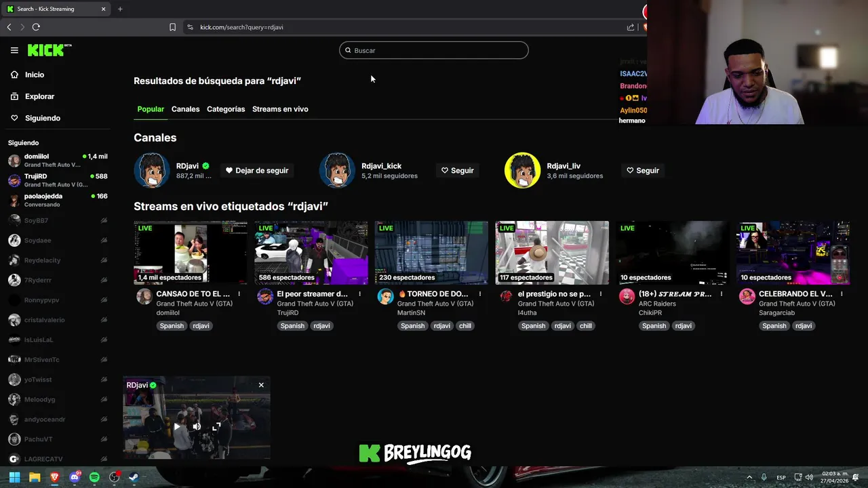
Task: Click chill tag on MartinSN stream
Action: 465,326
